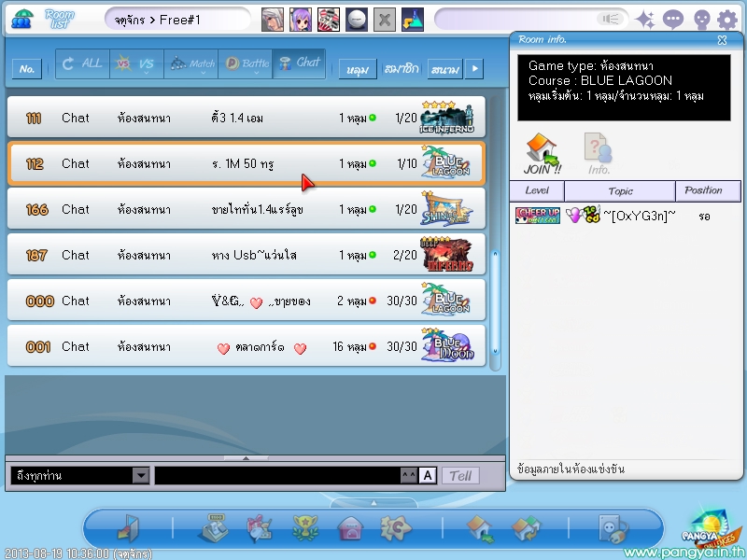The image size is (747, 560).
Task: Click the Tell button
Action: click(x=460, y=476)
